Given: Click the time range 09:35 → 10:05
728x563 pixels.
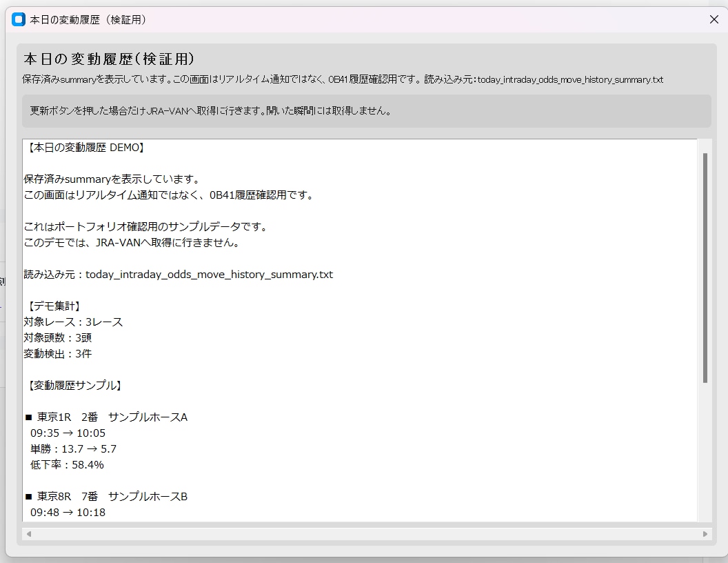Looking at the screenshot, I should pyautogui.click(x=68, y=433).
